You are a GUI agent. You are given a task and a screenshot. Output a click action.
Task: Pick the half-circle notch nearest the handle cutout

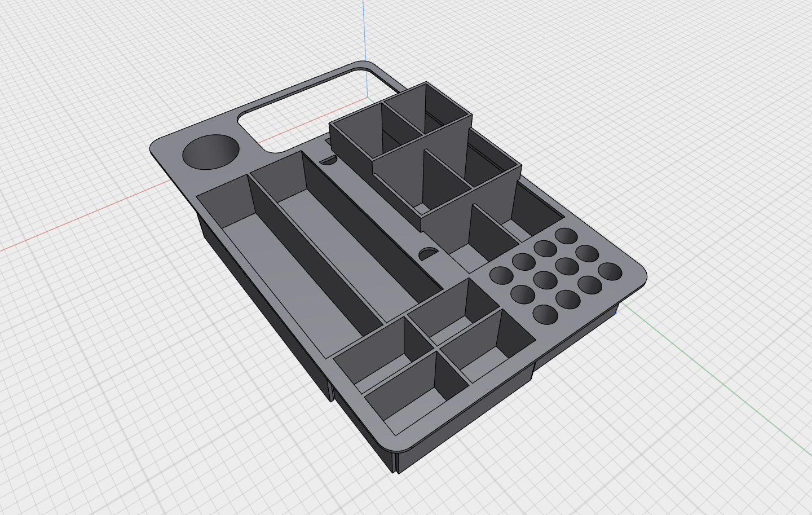pos(328,161)
